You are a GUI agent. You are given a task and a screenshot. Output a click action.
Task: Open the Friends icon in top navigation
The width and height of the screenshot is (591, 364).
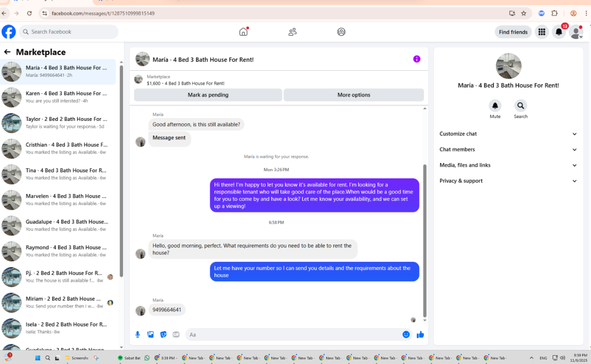293,32
